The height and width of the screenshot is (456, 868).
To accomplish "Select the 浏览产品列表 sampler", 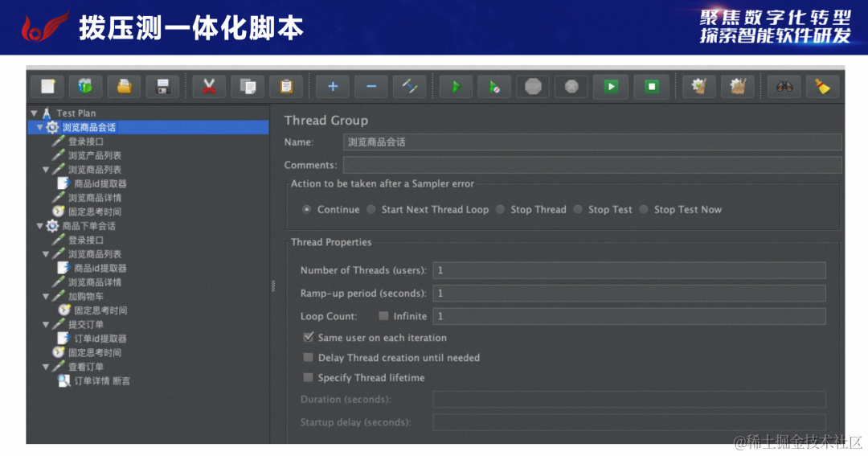I will click(95, 156).
